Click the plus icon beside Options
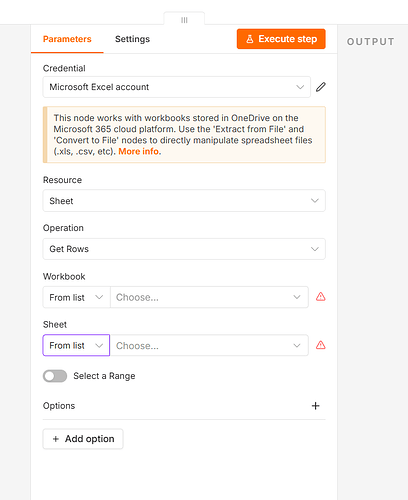 coord(315,406)
